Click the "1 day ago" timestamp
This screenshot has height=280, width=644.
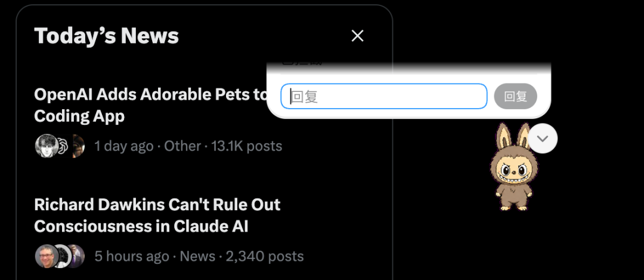click(x=124, y=146)
